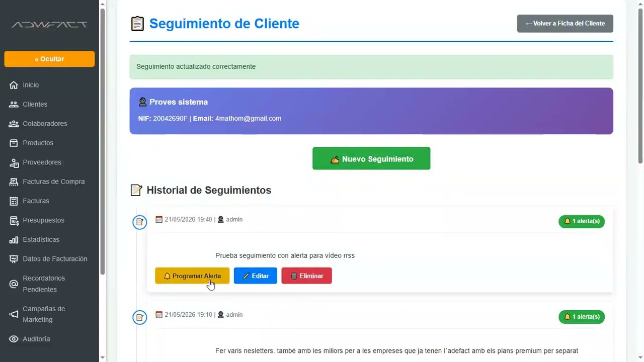Delete the seguimiento with Eliminar button

[306, 276]
